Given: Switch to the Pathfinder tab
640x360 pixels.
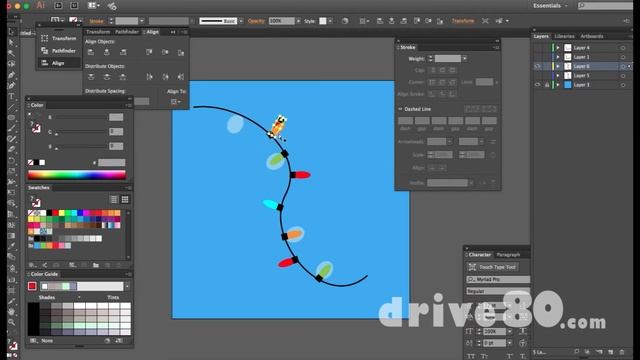Looking at the screenshot, I should point(127,32).
